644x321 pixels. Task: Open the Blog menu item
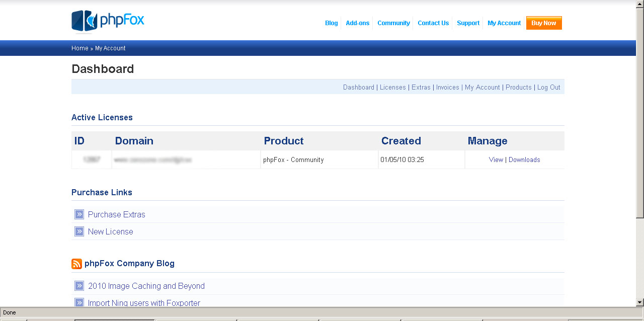[332, 23]
